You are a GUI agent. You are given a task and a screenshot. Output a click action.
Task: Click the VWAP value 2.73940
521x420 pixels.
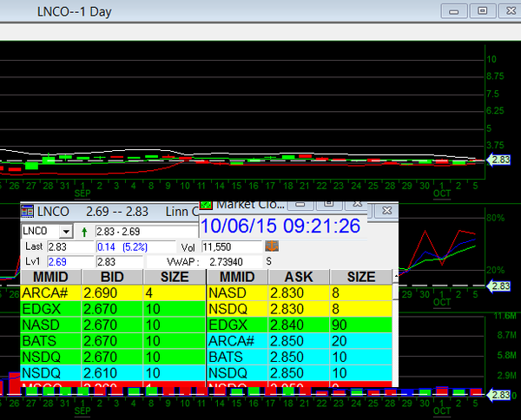coord(229,261)
